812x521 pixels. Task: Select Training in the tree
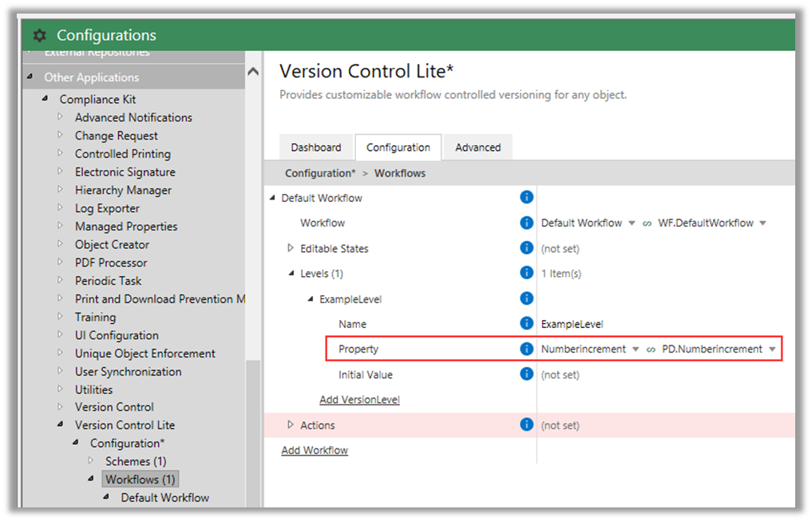pos(95,317)
